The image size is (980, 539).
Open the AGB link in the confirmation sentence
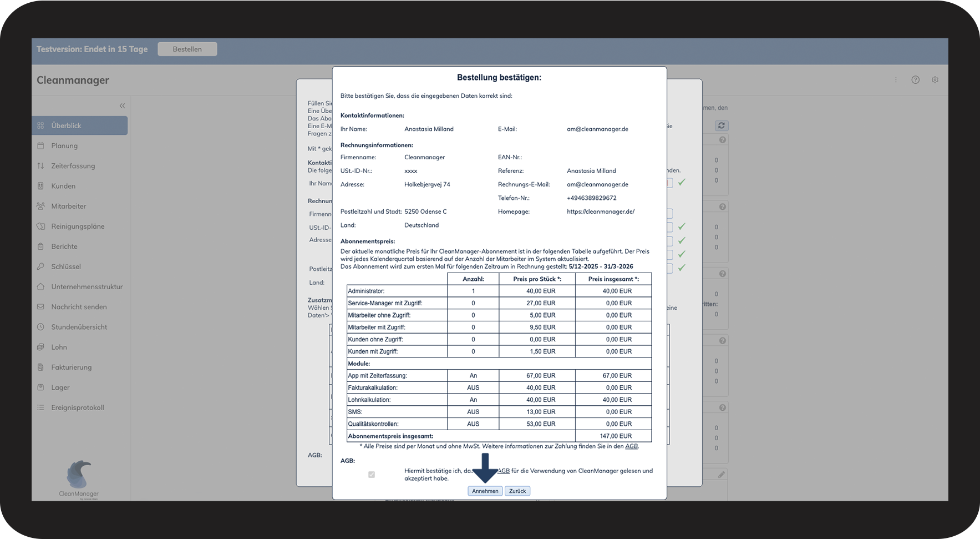point(504,471)
